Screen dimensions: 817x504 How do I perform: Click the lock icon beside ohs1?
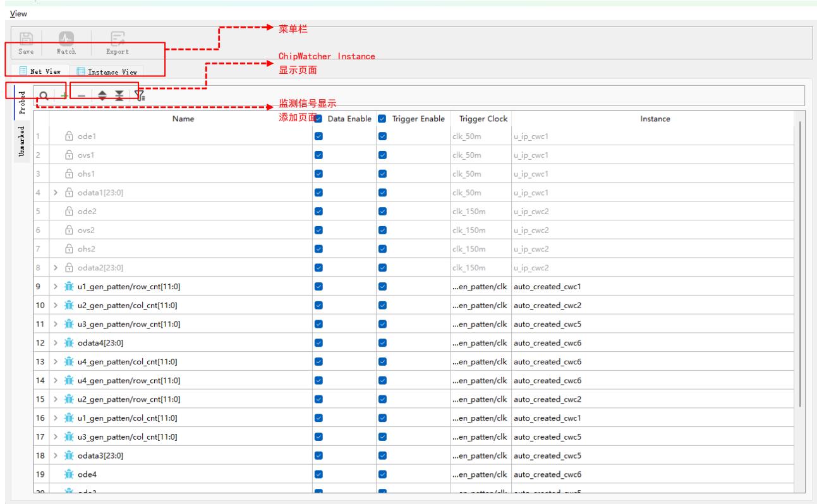click(x=70, y=174)
